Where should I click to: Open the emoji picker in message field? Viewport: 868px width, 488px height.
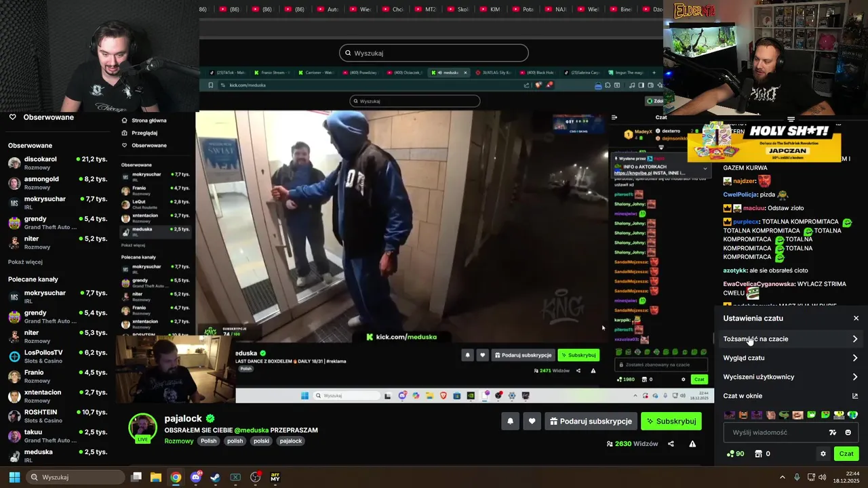coord(848,432)
